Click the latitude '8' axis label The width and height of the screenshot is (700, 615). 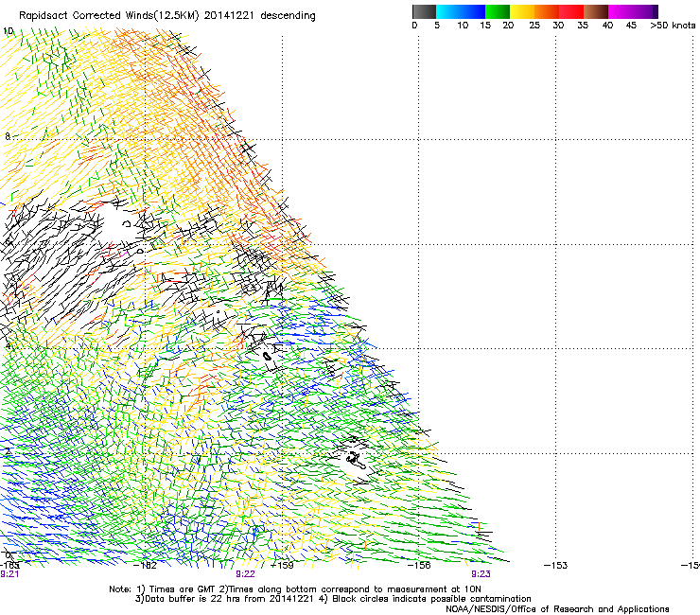[x=8, y=136]
